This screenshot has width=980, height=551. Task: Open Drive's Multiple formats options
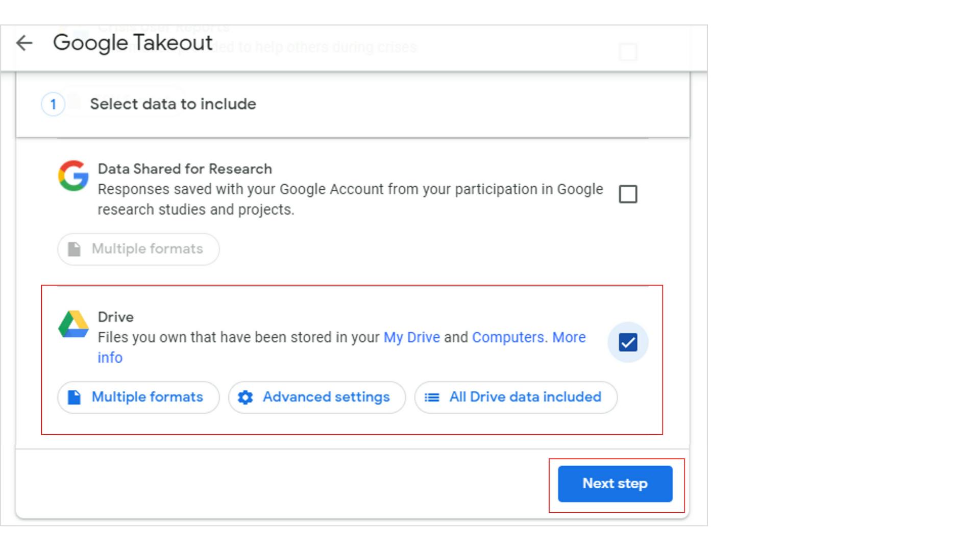pyautogui.click(x=138, y=397)
